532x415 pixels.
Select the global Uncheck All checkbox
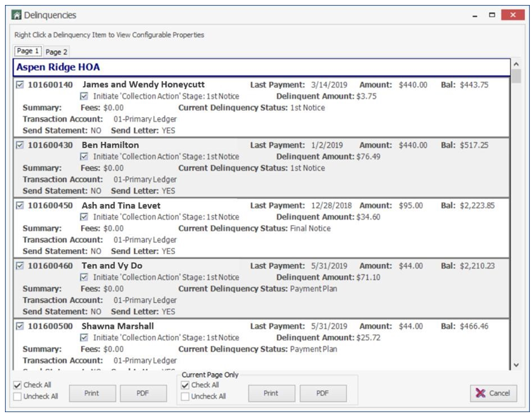point(18,397)
